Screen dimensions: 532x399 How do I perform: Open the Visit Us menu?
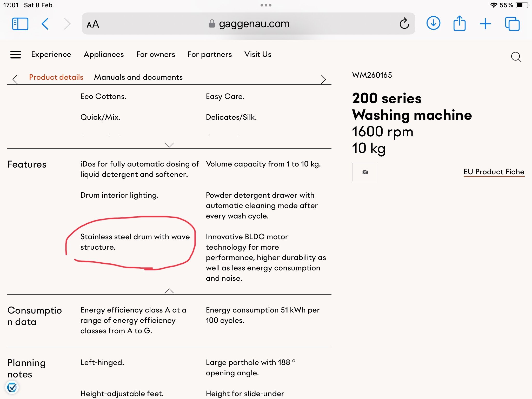(258, 54)
